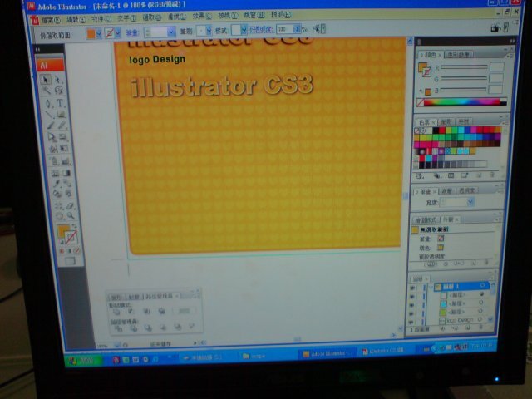The image size is (532, 399).
Task: Open the stroke color dropdown in control bar
Action: (x=118, y=33)
